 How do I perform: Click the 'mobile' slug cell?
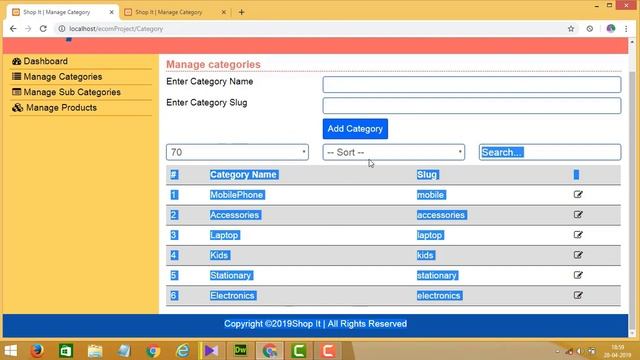(431, 195)
